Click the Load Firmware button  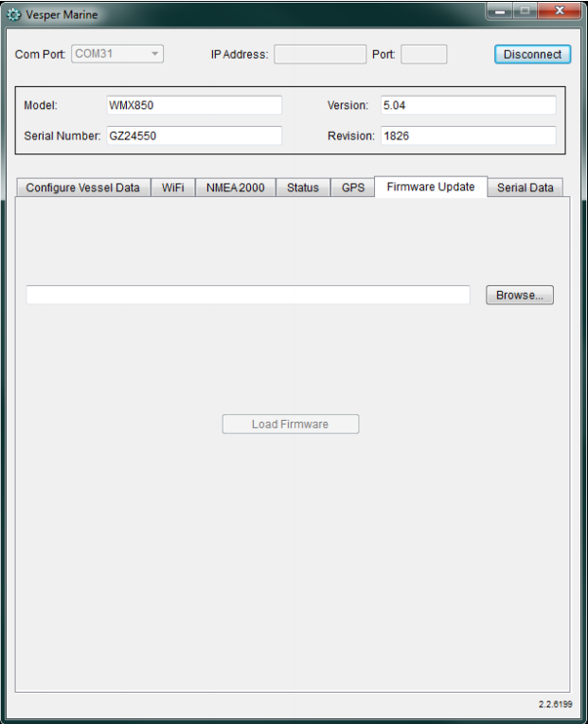291,424
